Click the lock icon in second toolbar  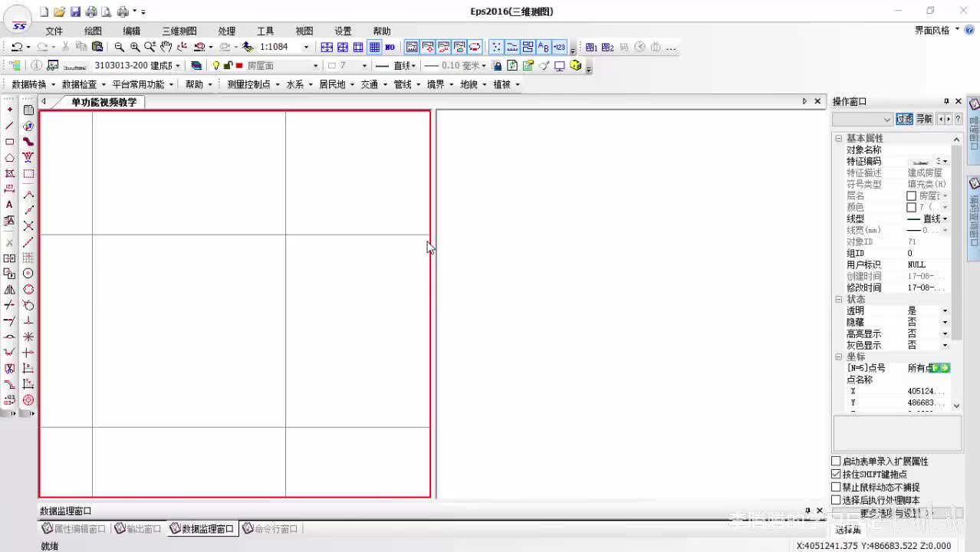coord(497,66)
